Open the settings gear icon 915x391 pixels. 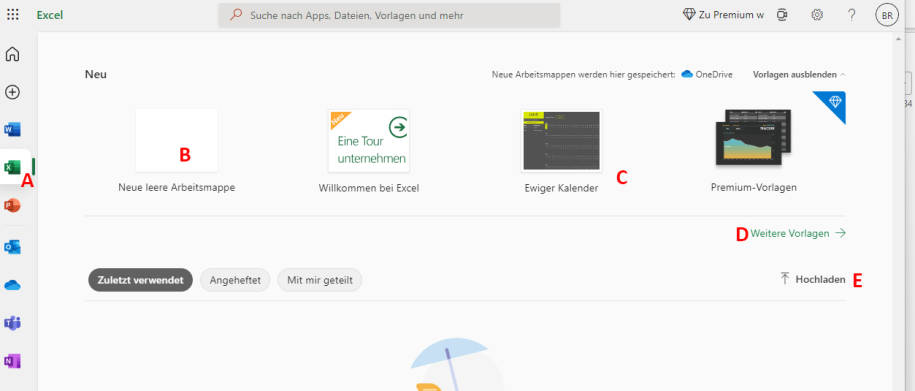(817, 15)
